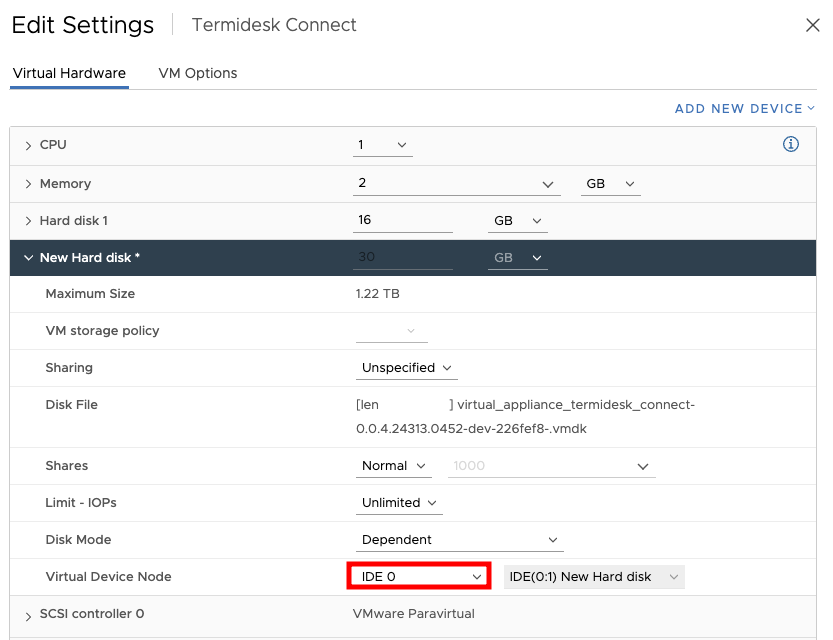This screenshot has width=833, height=640.
Task: Click the CPU info icon
Action: click(790, 145)
